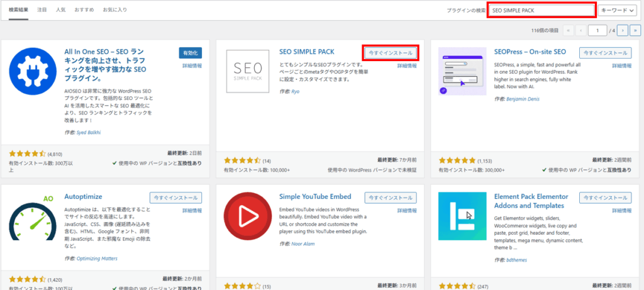Open 詳細情報 for Simple YouTube Embed
644x290 pixels.
(x=407, y=210)
